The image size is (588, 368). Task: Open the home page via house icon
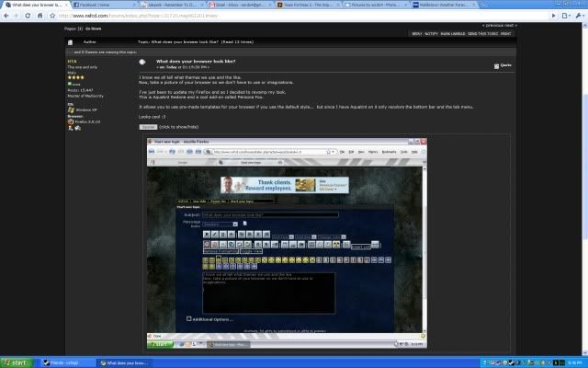[x=40, y=16]
